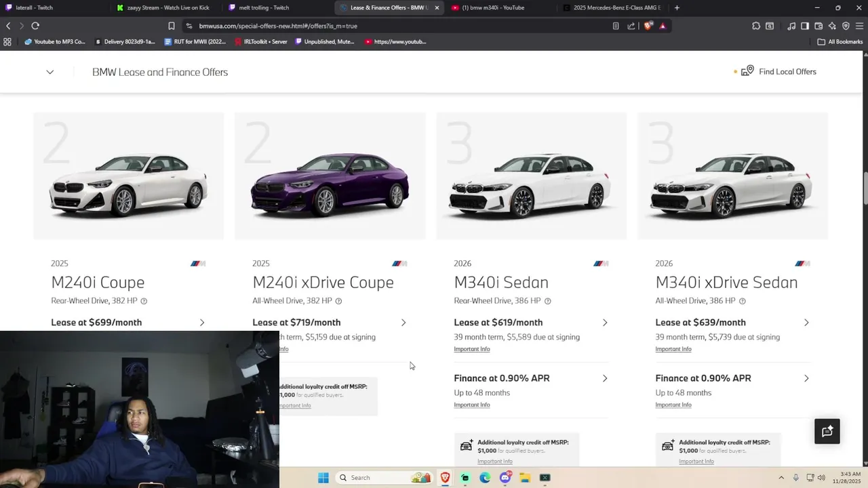Viewport: 868px width, 488px height.
Task: Click the page's vertical scrollbar thumb
Action: tap(865, 188)
